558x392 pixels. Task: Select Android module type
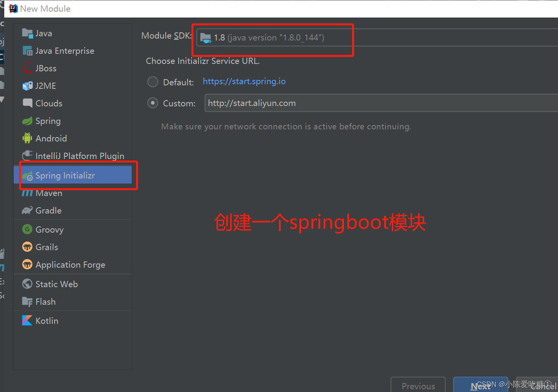[73, 138]
